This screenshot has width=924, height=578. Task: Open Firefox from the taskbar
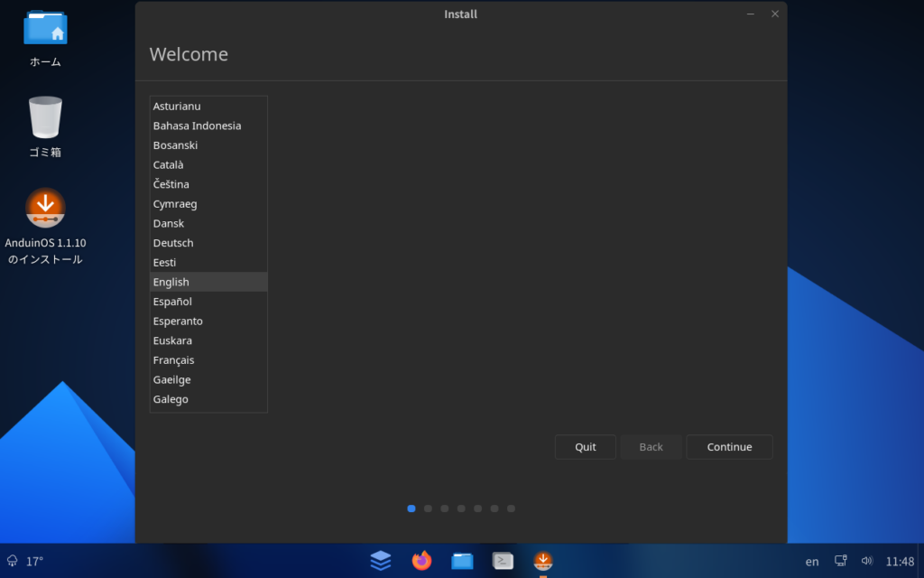coord(421,561)
